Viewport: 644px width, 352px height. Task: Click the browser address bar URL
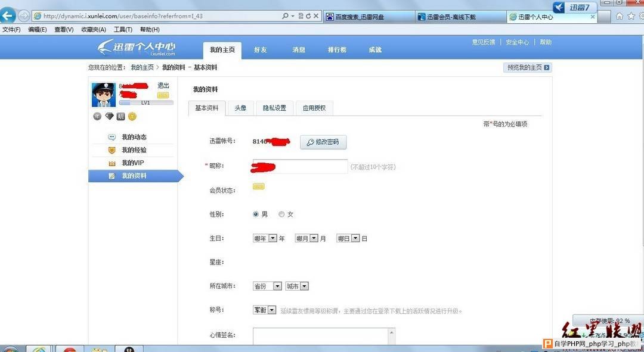(123, 16)
